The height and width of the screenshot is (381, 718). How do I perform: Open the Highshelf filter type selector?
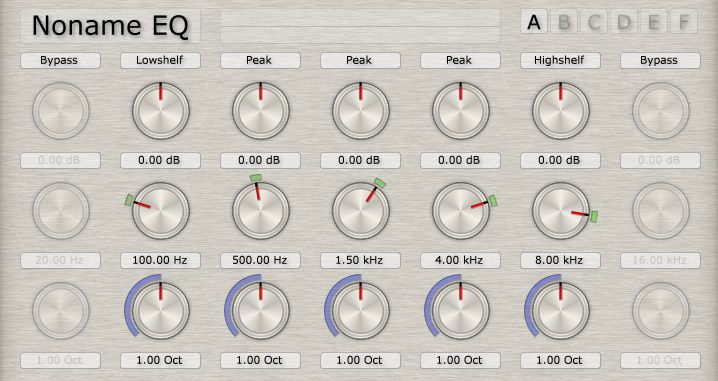pyautogui.click(x=560, y=60)
